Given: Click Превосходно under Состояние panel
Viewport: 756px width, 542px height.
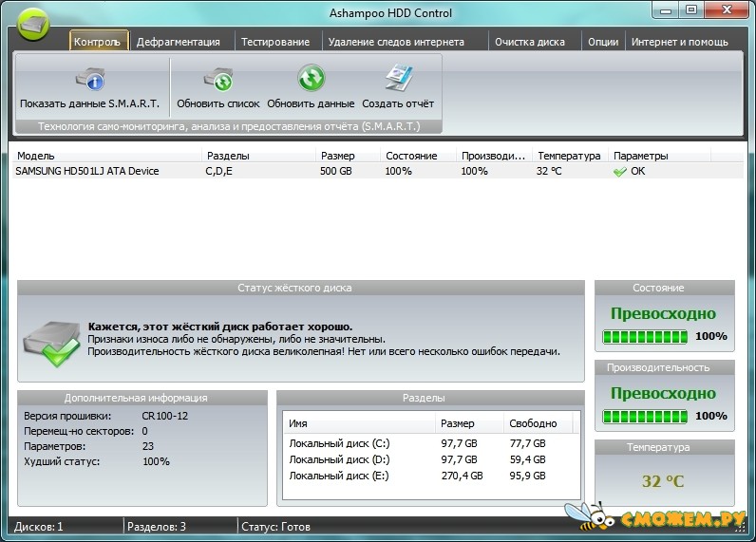Looking at the screenshot, I should point(663,313).
